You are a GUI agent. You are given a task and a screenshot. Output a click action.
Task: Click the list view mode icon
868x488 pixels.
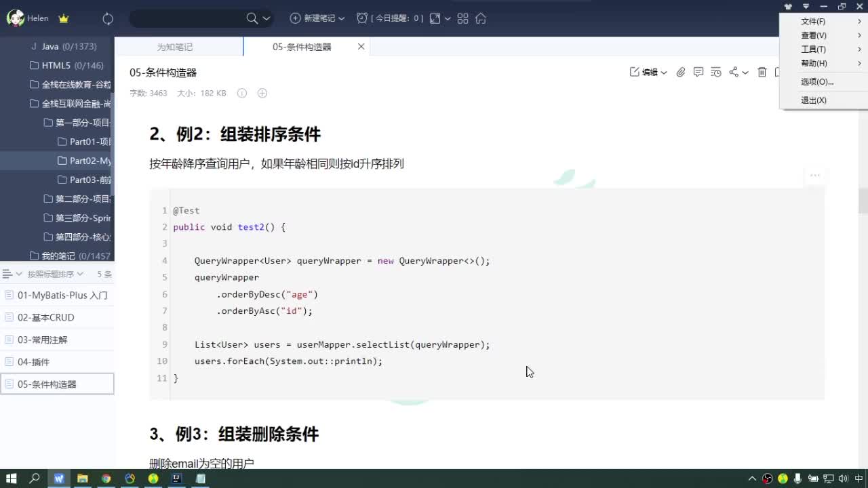coord(8,274)
